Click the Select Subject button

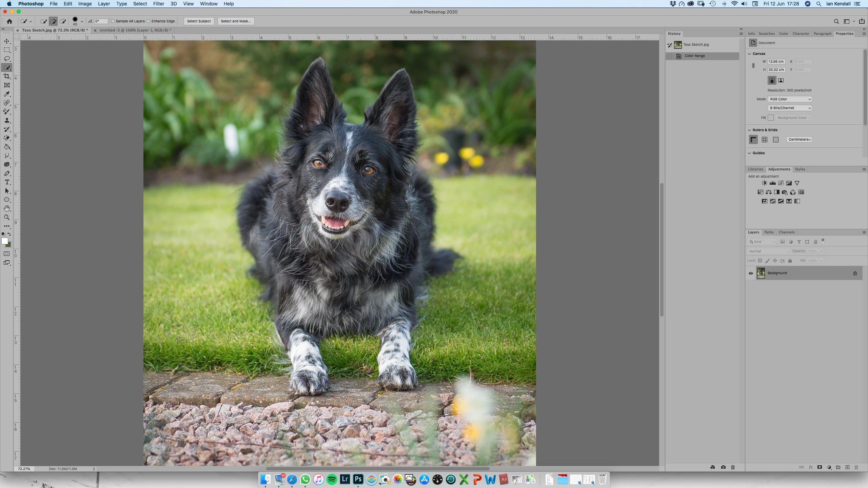click(199, 21)
